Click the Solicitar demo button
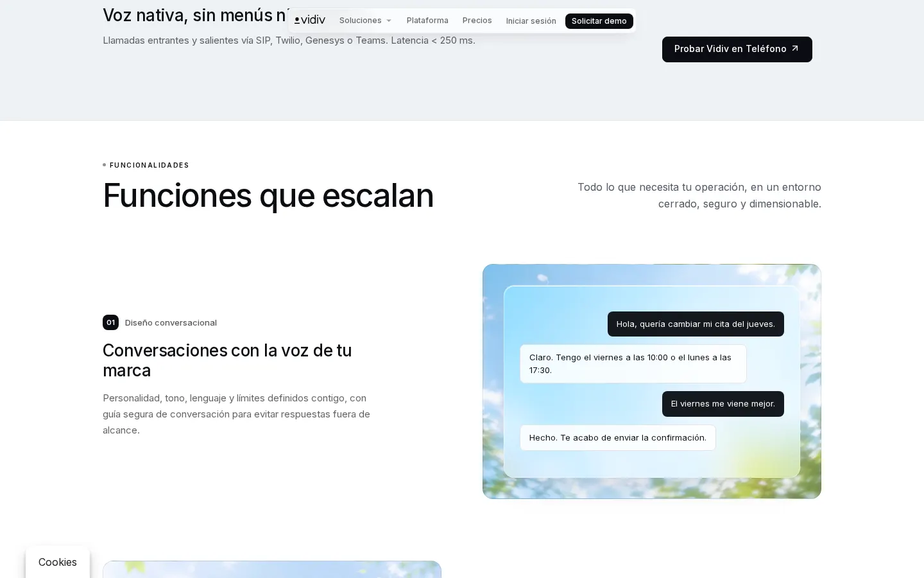924x578 pixels. (x=599, y=21)
